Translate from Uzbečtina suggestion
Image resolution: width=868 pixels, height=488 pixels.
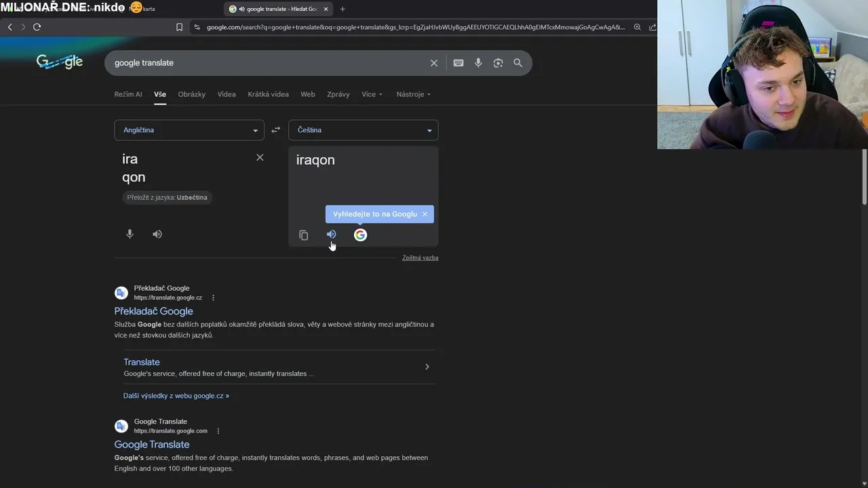[x=167, y=197]
